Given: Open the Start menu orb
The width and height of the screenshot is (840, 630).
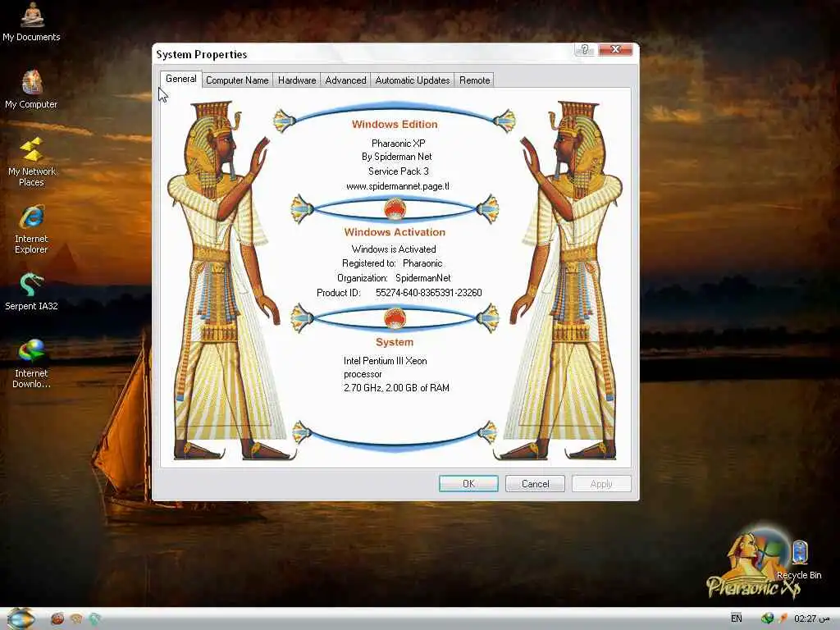Looking at the screenshot, I should (x=21, y=619).
